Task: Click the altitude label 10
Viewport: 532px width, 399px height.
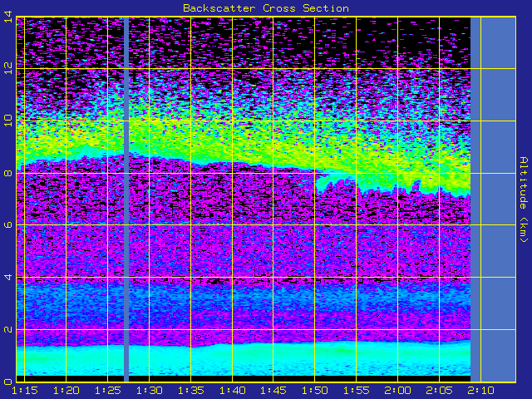Action: pos(8,121)
